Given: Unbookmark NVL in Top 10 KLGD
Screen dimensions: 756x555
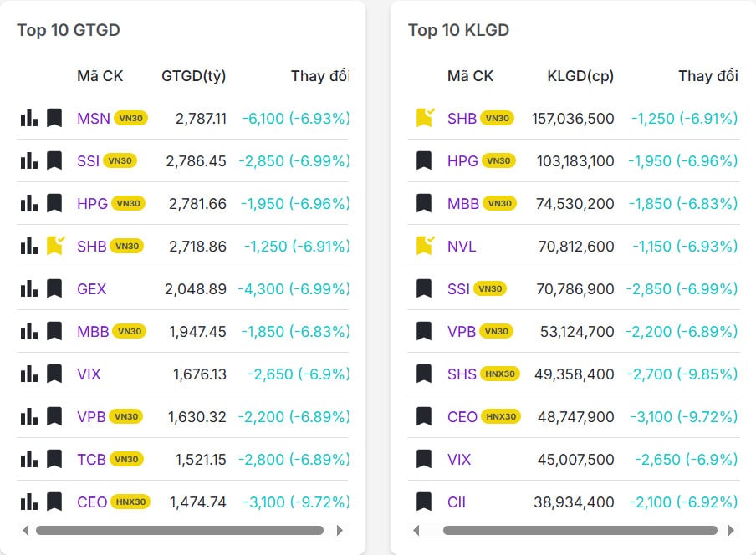Looking at the screenshot, I should point(424,246).
